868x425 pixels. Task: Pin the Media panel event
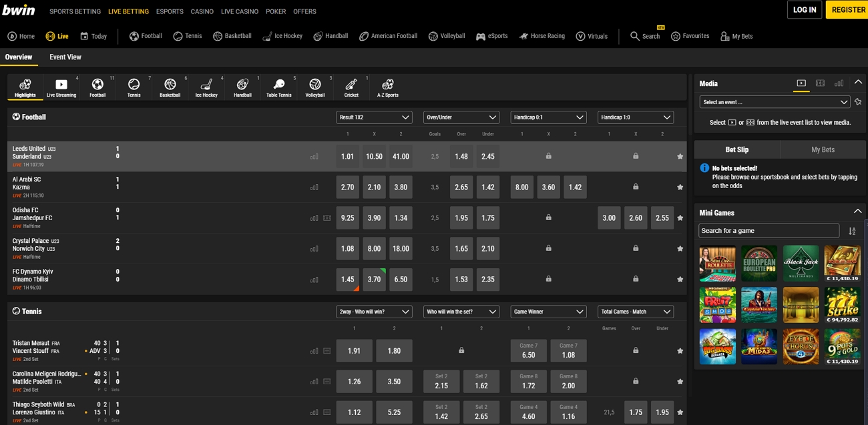click(x=858, y=102)
